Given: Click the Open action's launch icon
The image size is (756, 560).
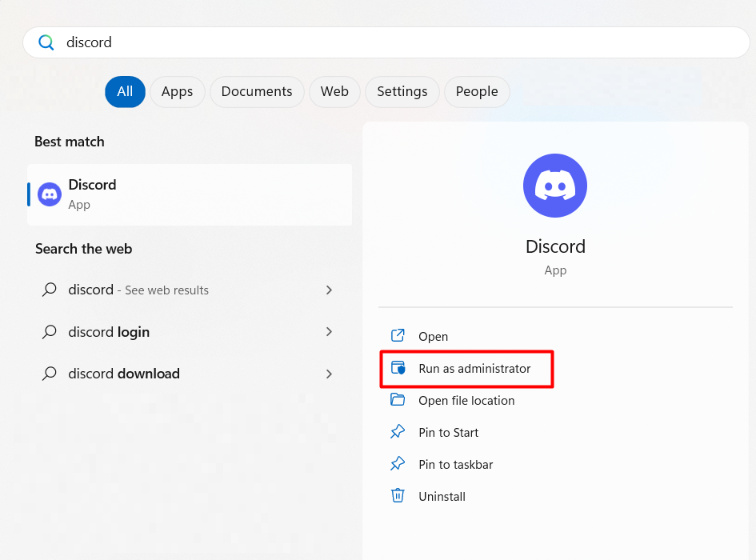Looking at the screenshot, I should click(398, 336).
